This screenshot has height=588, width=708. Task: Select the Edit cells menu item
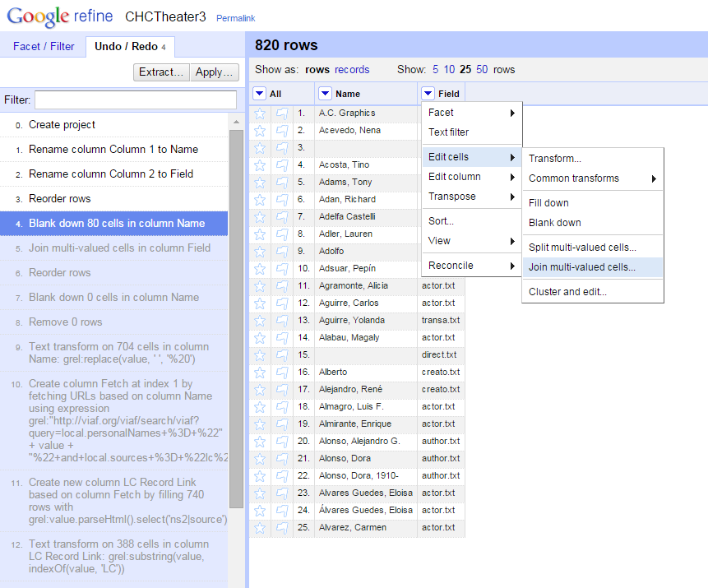(472, 157)
